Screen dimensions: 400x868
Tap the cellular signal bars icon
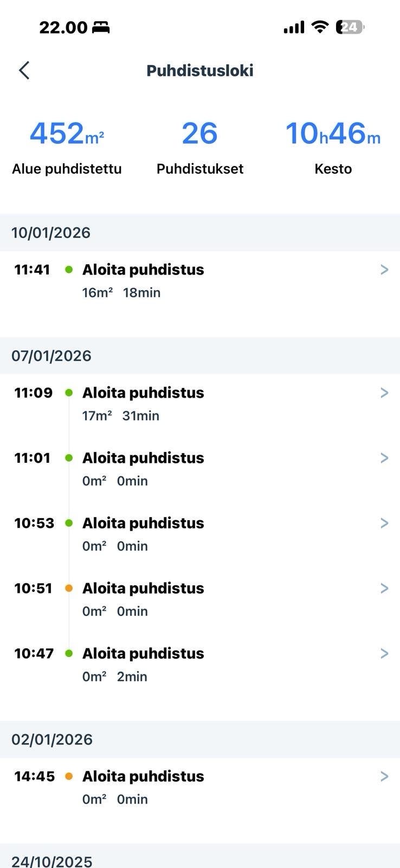[x=294, y=27]
